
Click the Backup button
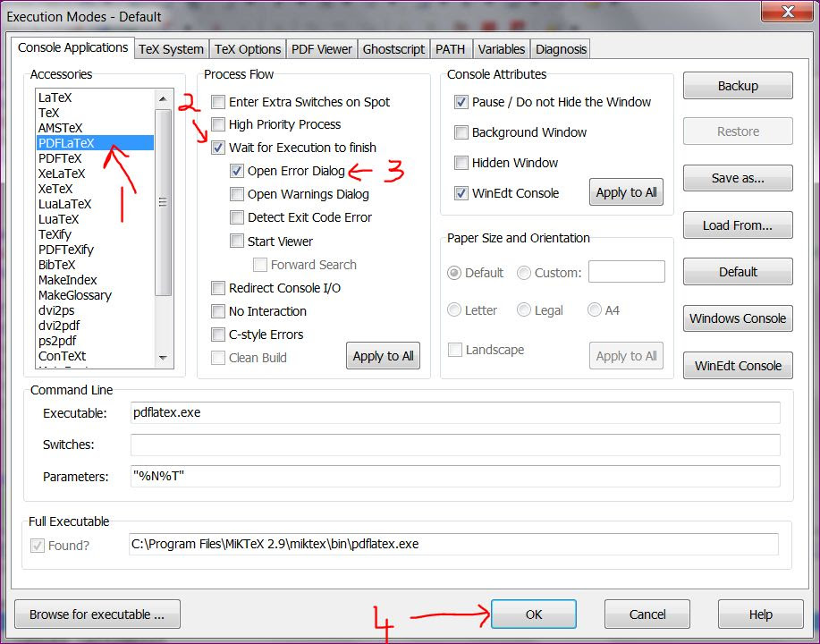[738, 86]
